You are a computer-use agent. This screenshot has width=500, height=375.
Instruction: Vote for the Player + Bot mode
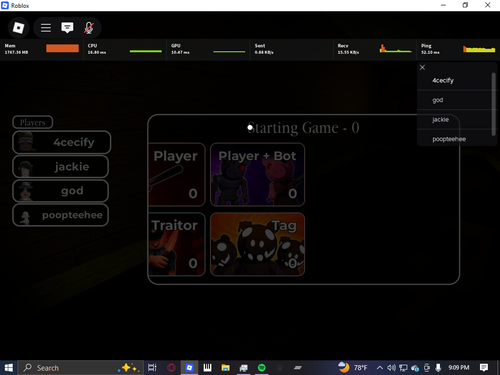click(257, 175)
